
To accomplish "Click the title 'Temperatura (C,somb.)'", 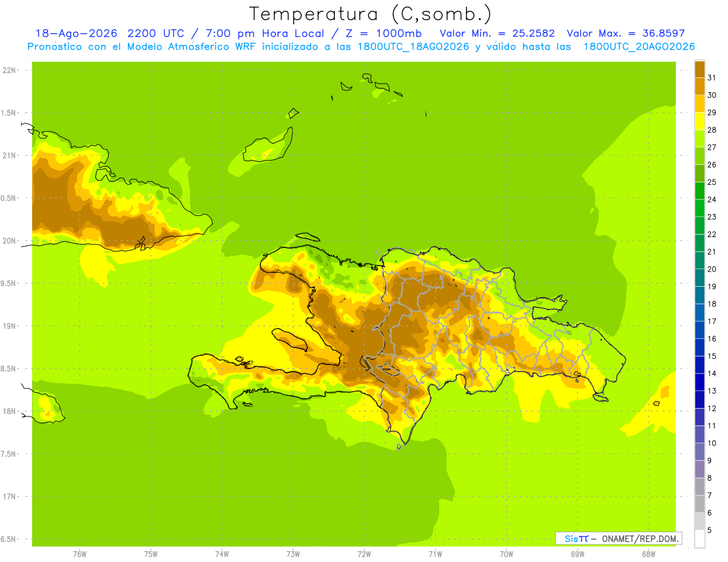I will click(x=371, y=14).
